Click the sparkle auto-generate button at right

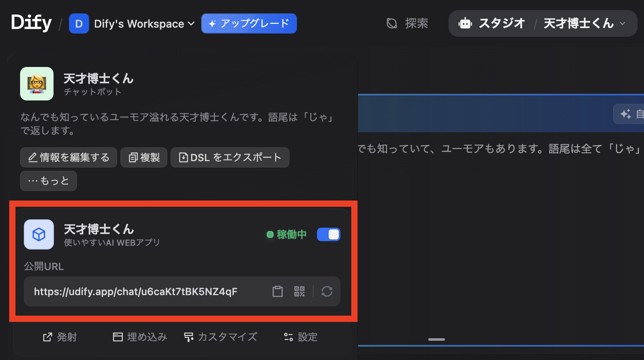(x=629, y=114)
